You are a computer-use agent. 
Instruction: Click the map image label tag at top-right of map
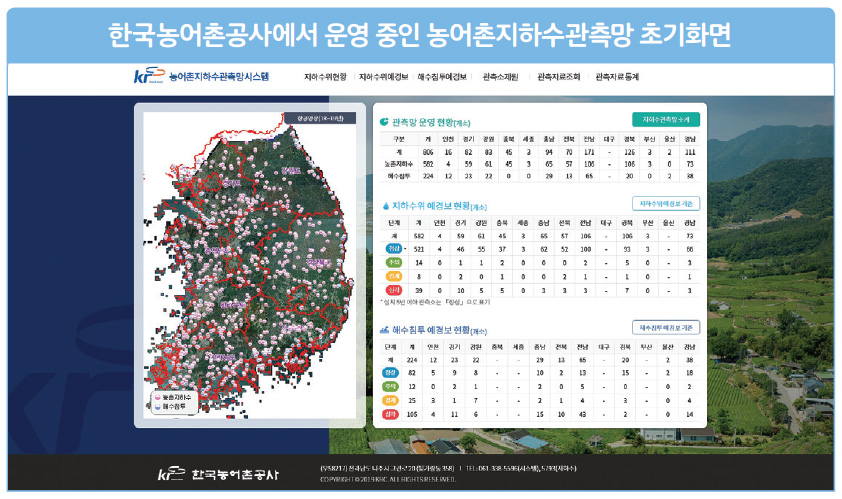320,118
